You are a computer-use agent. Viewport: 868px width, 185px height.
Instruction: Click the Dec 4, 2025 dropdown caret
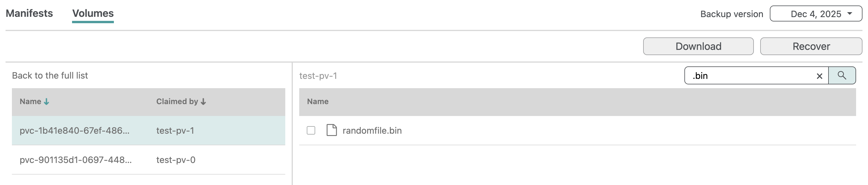[849, 14]
